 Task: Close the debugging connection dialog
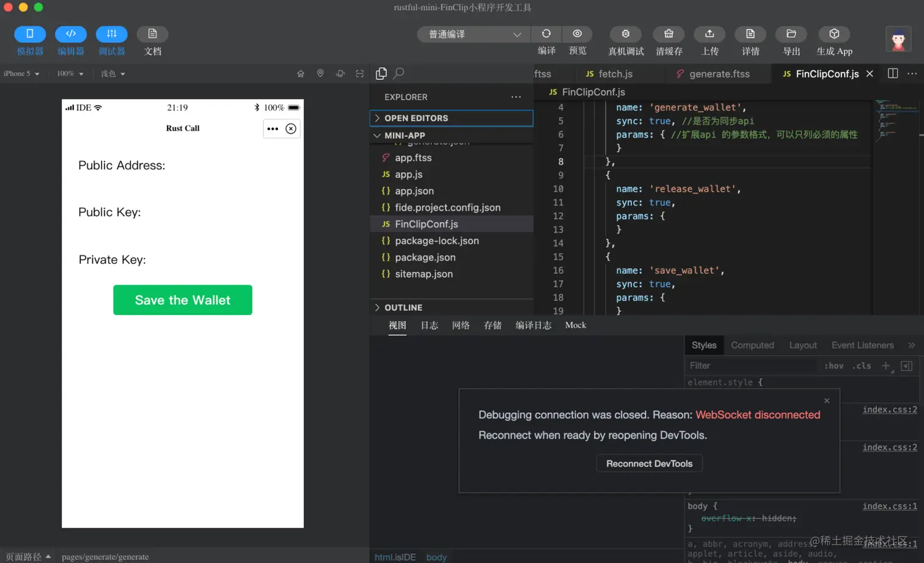[x=827, y=401]
